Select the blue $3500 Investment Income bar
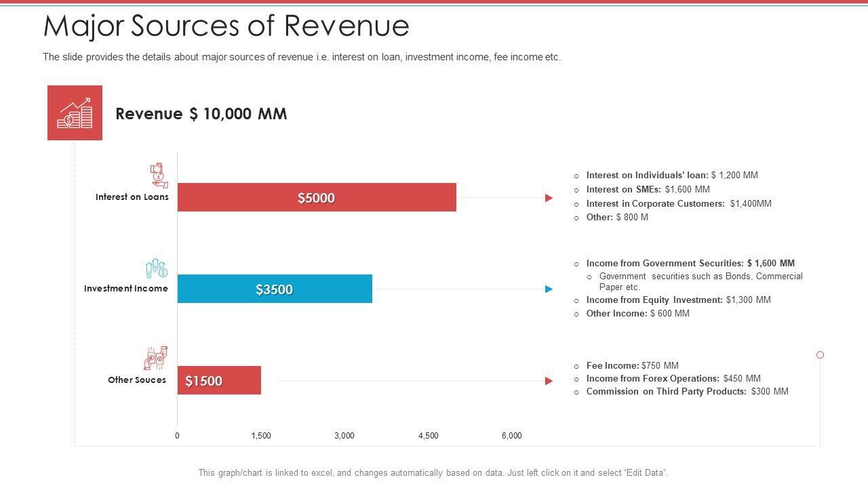This screenshot has width=868, height=488. [x=275, y=289]
